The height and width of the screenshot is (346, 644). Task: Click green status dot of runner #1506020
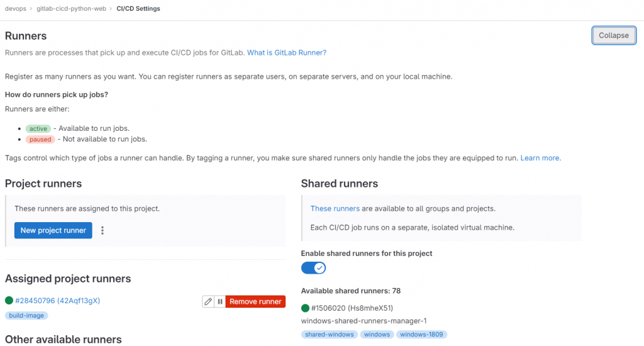(305, 308)
